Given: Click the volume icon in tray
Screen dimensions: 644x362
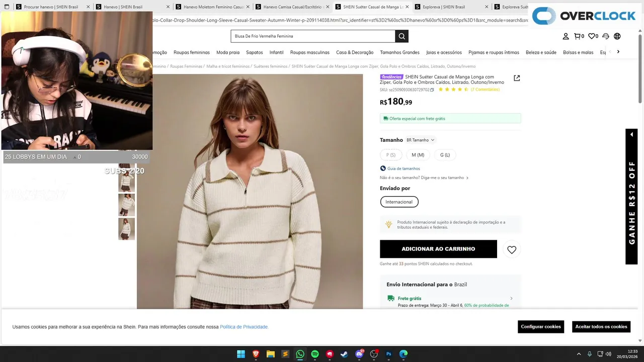Looking at the screenshot, I should click(608, 354).
